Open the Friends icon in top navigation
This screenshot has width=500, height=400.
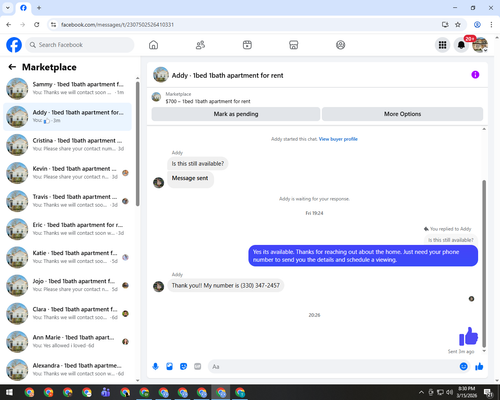200,45
